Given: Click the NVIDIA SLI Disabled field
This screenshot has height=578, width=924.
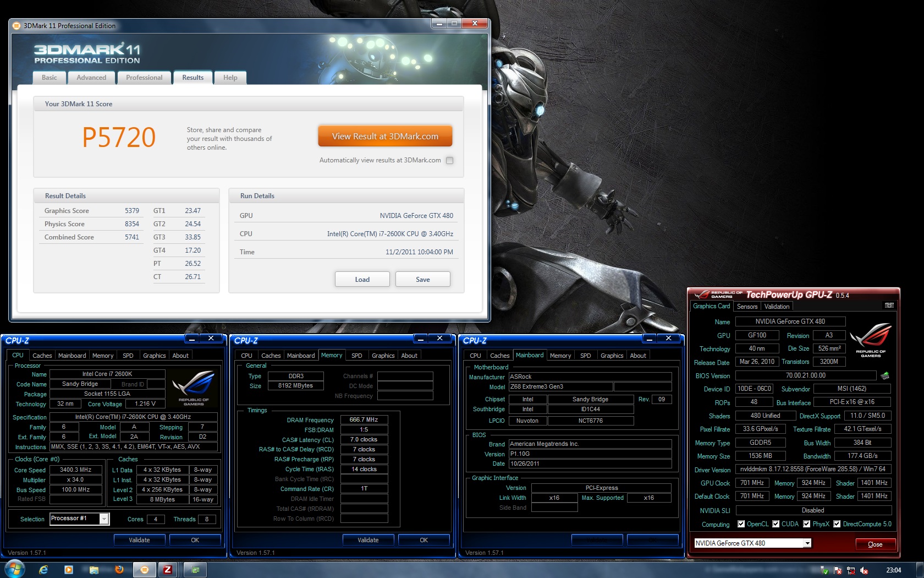Looking at the screenshot, I should [813, 510].
